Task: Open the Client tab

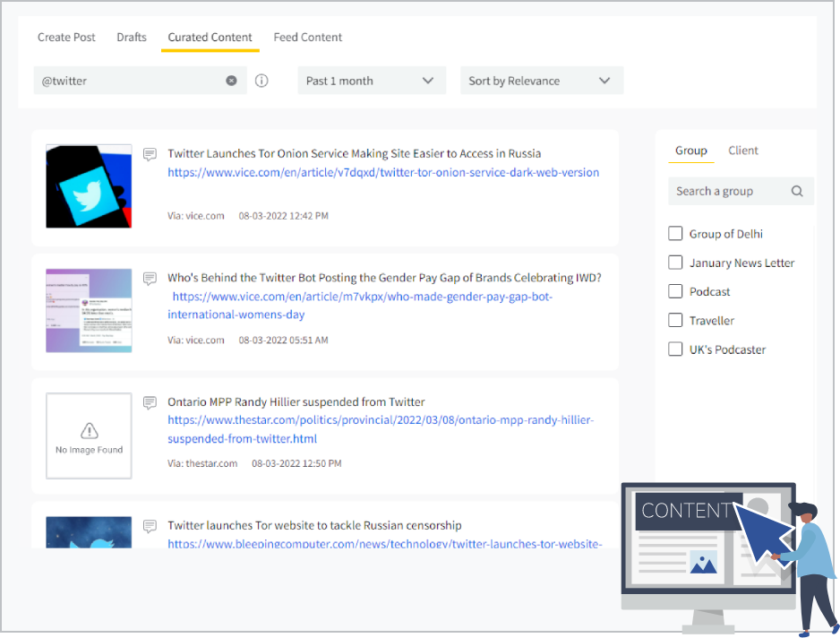Action: 743,151
